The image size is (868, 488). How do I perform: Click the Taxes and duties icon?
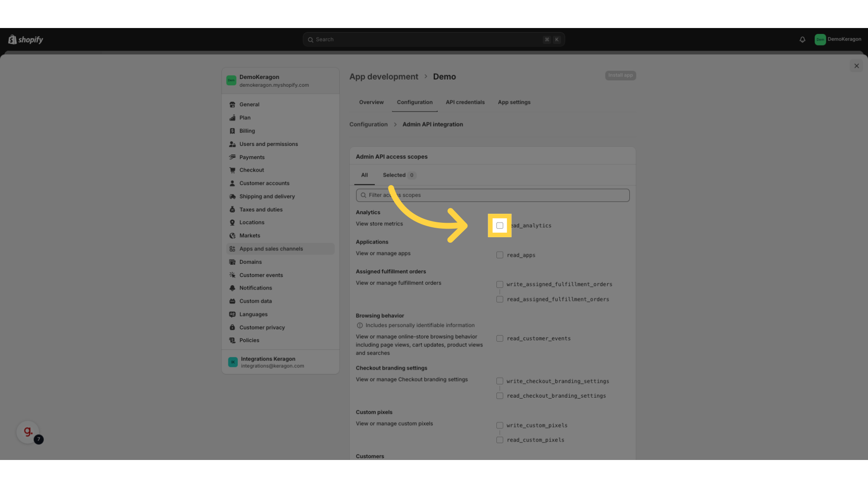pyautogui.click(x=232, y=210)
